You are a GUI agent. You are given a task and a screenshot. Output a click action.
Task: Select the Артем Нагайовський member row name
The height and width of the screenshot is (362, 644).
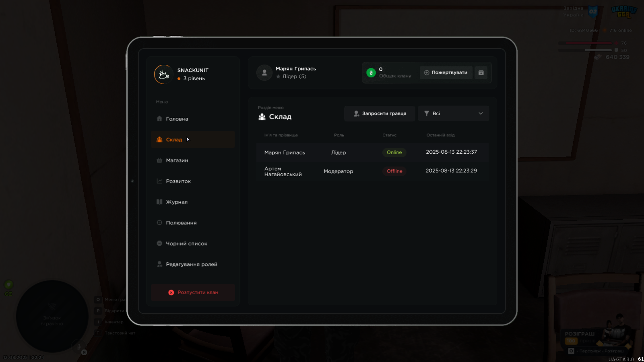pyautogui.click(x=283, y=171)
